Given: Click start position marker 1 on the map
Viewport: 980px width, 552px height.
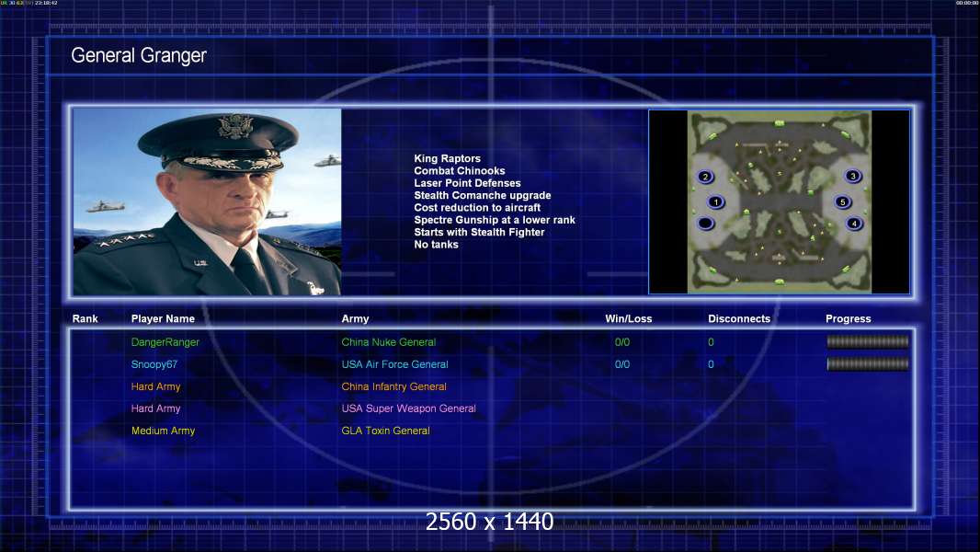Looking at the screenshot, I should pyautogui.click(x=715, y=201).
